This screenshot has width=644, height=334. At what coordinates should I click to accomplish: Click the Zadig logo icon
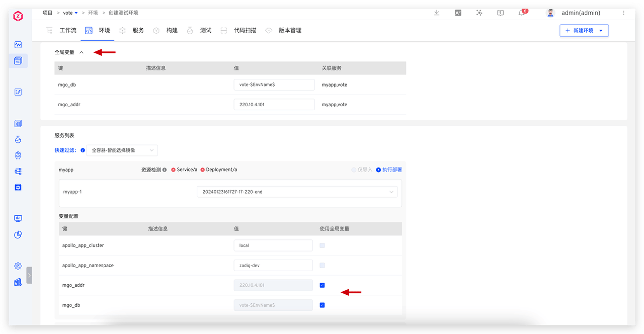coord(18,17)
